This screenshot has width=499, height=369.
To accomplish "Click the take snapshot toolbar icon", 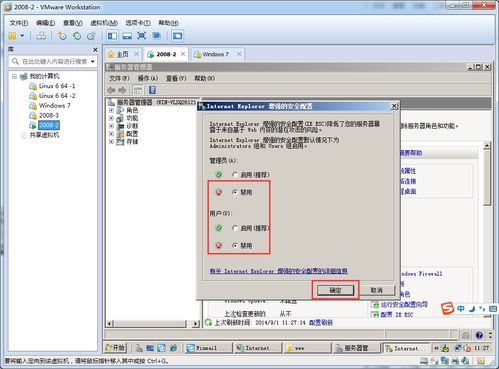I will coord(62,36).
